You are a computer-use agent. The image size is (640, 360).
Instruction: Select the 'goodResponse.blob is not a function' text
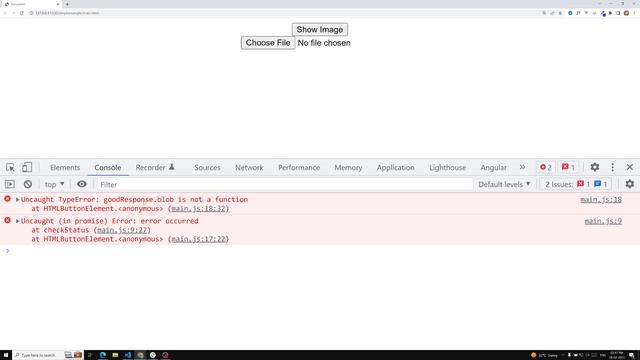pos(176,199)
